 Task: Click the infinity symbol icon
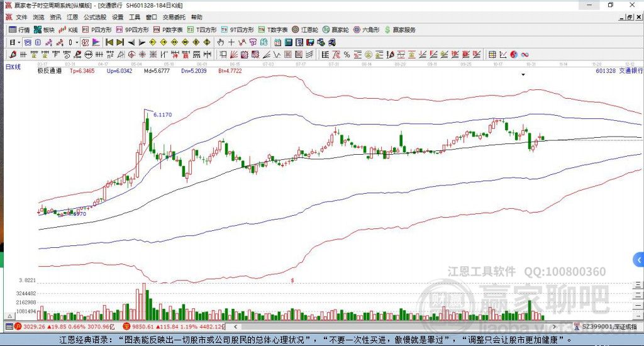coord(525,54)
